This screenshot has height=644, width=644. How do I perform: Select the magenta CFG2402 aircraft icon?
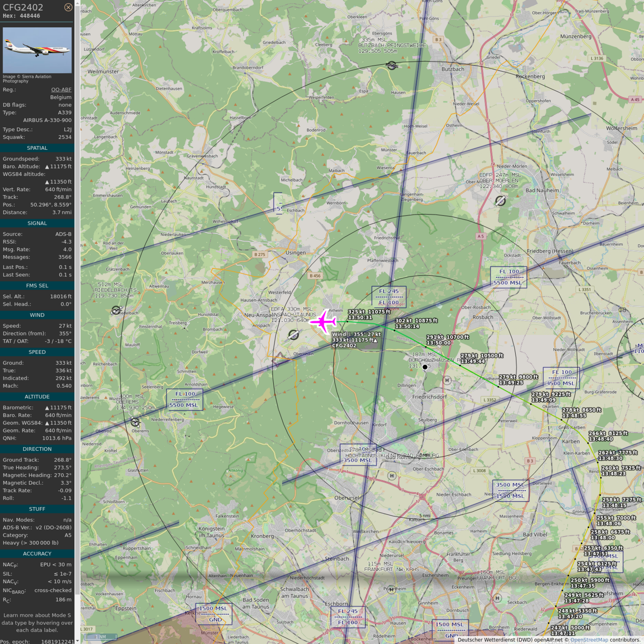coord(323,321)
